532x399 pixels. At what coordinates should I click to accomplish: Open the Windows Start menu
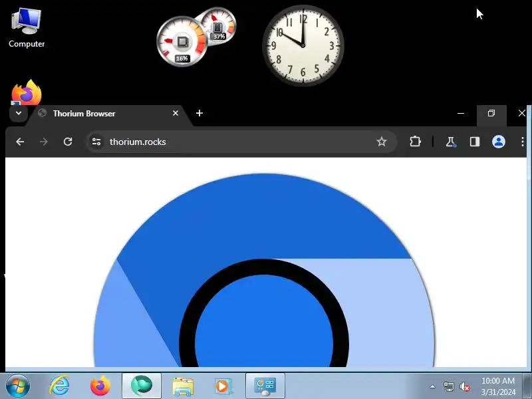(x=18, y=386)
